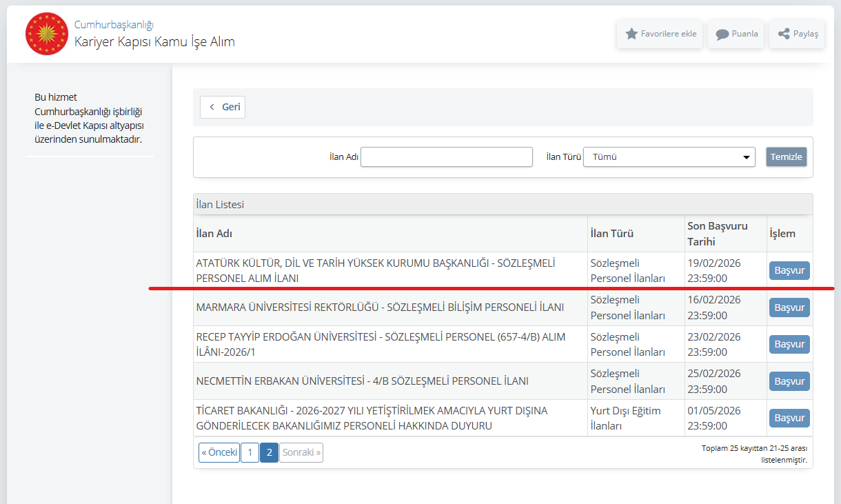This screenshot has height=504, width=841.
Task: Open the İlan Türü dropdown
Action: (669, 157)
